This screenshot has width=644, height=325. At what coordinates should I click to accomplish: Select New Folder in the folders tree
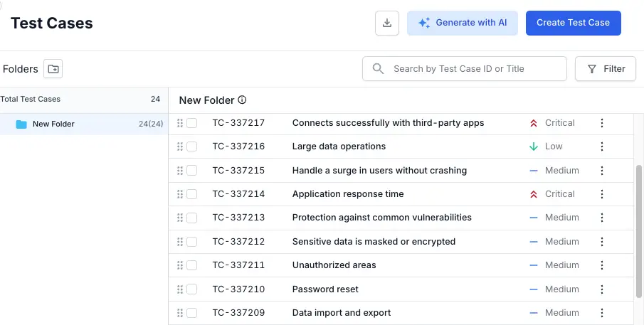(53, 124)
